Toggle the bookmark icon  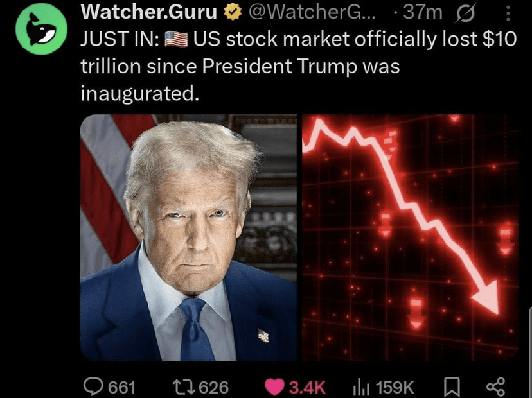coord(452,387)
